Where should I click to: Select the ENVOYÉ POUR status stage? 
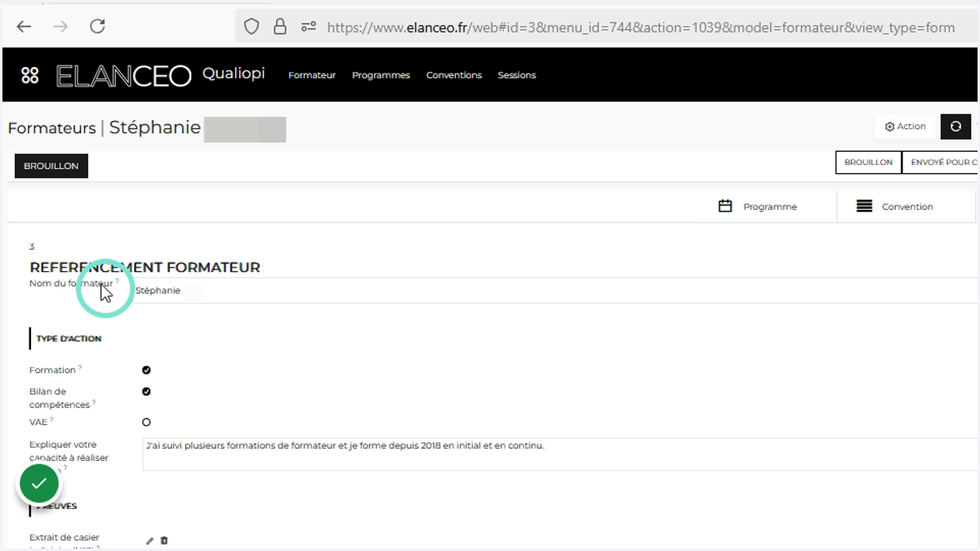pyautogui.click(x=940, y=162)
